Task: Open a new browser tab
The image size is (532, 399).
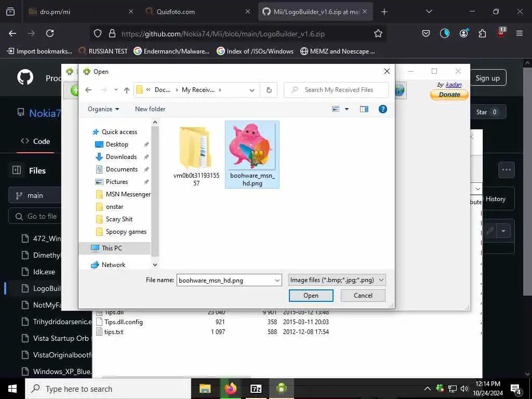Action: (x=384, y=12)
